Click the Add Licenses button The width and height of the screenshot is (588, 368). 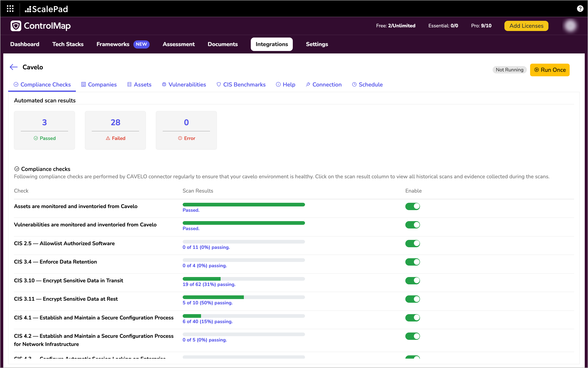[x=526, y=26]
